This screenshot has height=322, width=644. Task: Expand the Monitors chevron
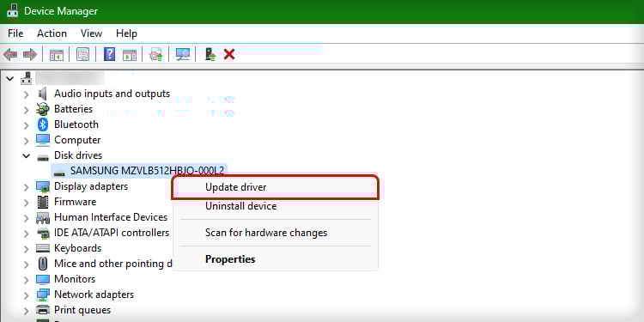click(x=27, y=280)
